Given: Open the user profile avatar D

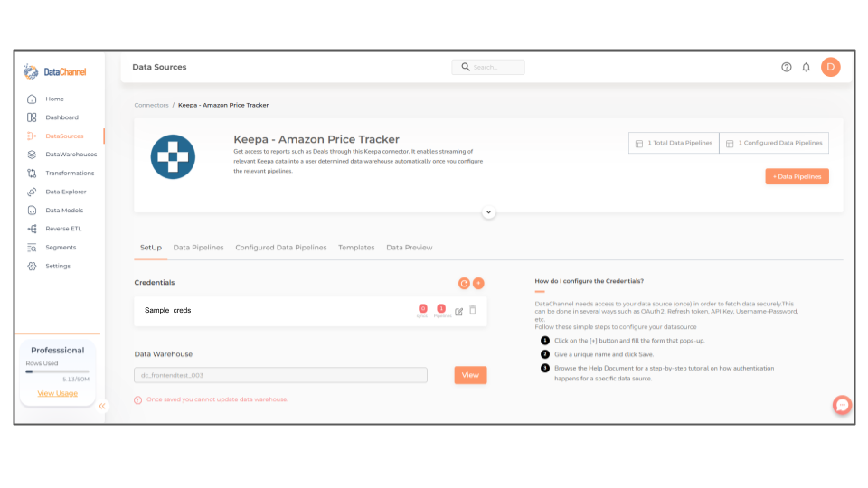Looking at the screenshot, I should tap(830, 67).
